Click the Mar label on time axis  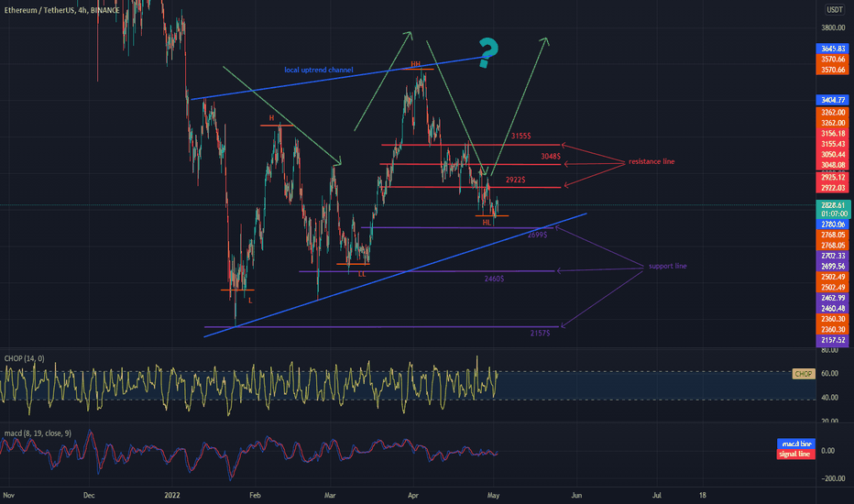pyautogui.click(x=330, y=495)
